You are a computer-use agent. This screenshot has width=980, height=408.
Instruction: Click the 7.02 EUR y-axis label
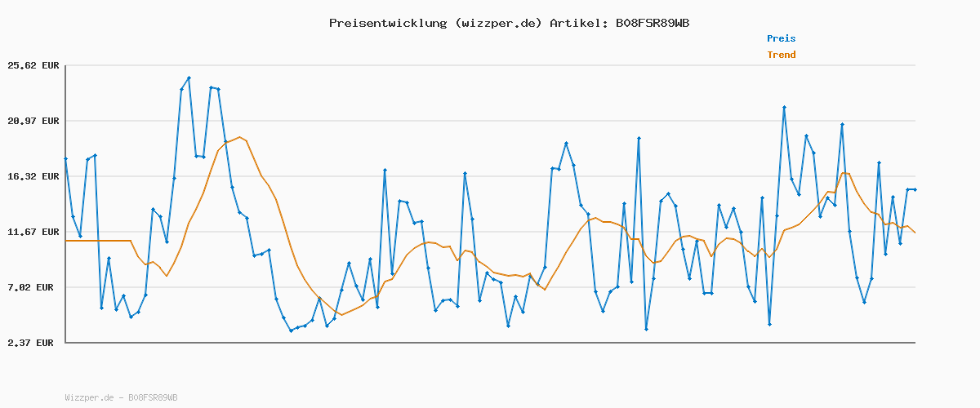[33, 287]
